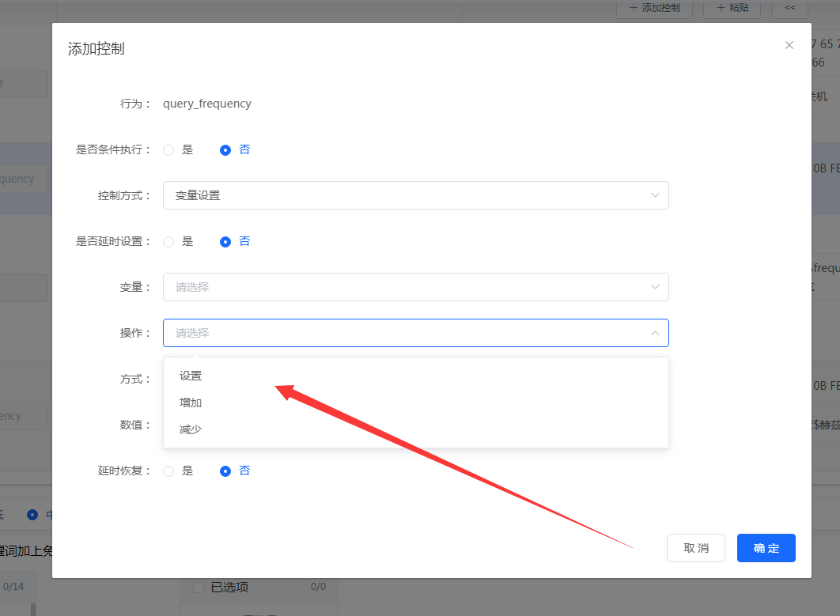
Task: Select 是 radio for 延时恢复
Action: pyautogui.click(x=168, y=471)
